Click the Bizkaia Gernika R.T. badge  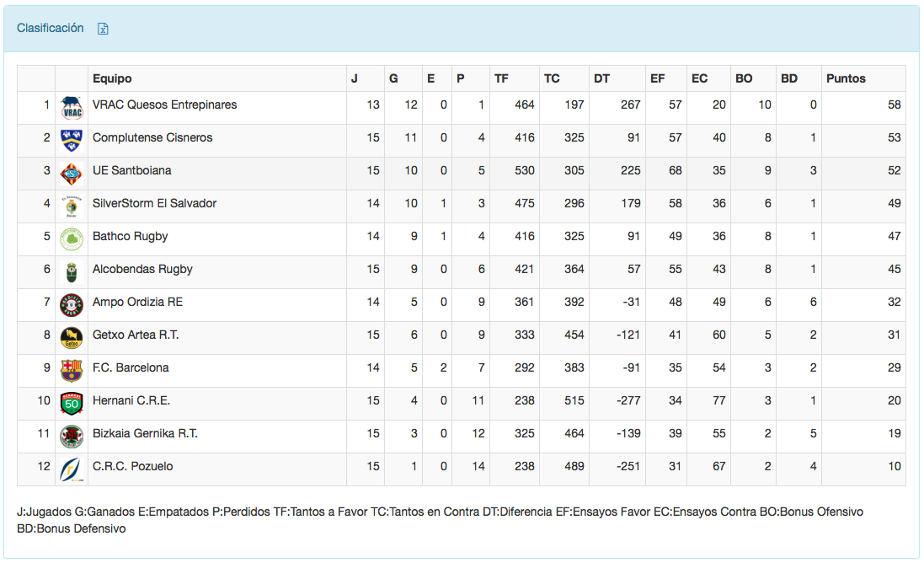point(72,437)
